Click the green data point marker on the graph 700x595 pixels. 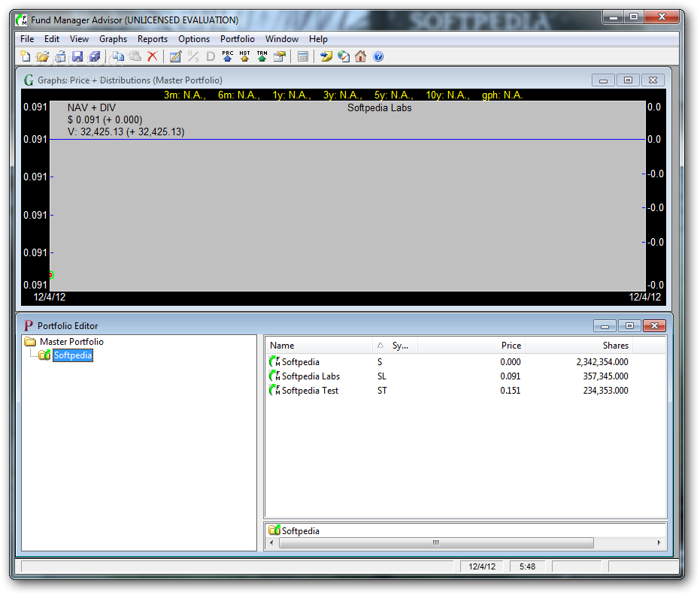point(51,275)
